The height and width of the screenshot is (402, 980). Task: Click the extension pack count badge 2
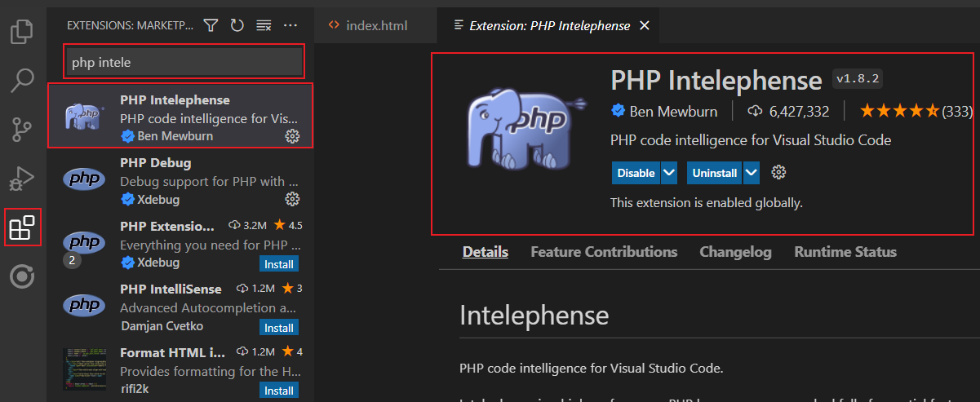pyautogui.click(x=70, y=261)
